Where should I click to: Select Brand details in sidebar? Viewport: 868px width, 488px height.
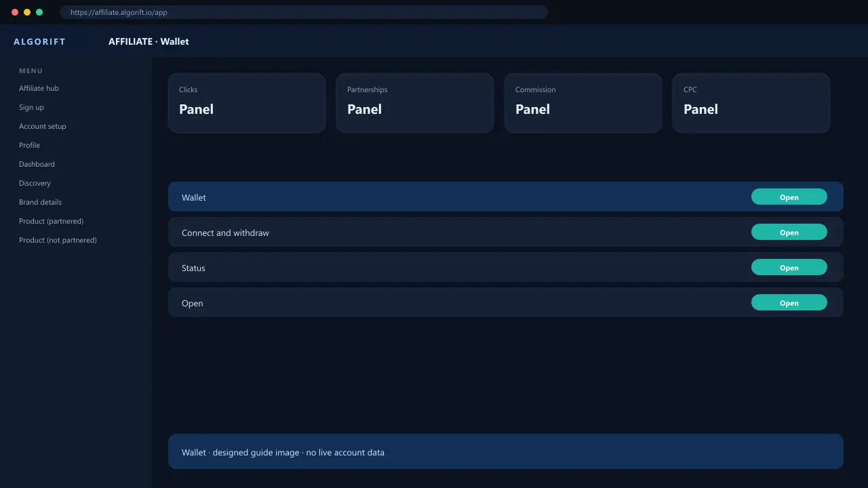pos(40,202)
